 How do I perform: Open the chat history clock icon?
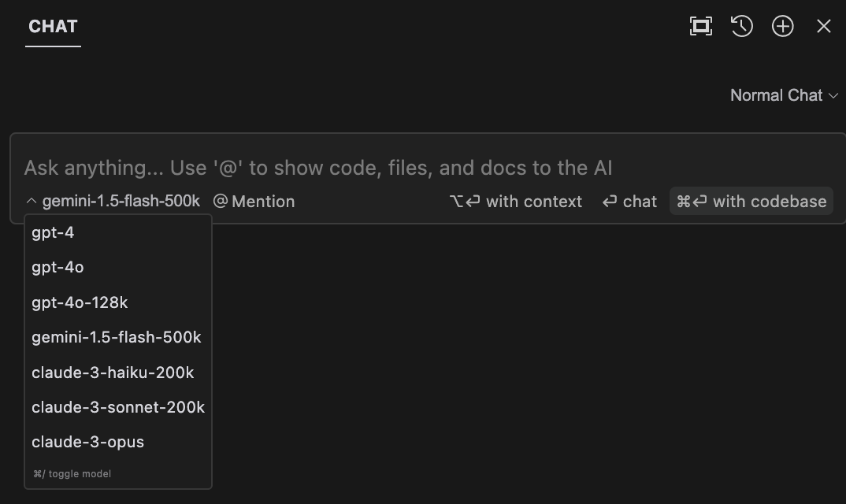point(742,26)
